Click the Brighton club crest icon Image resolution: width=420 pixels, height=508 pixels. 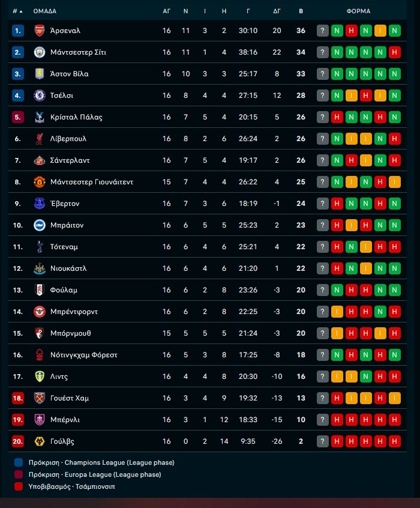40,225
